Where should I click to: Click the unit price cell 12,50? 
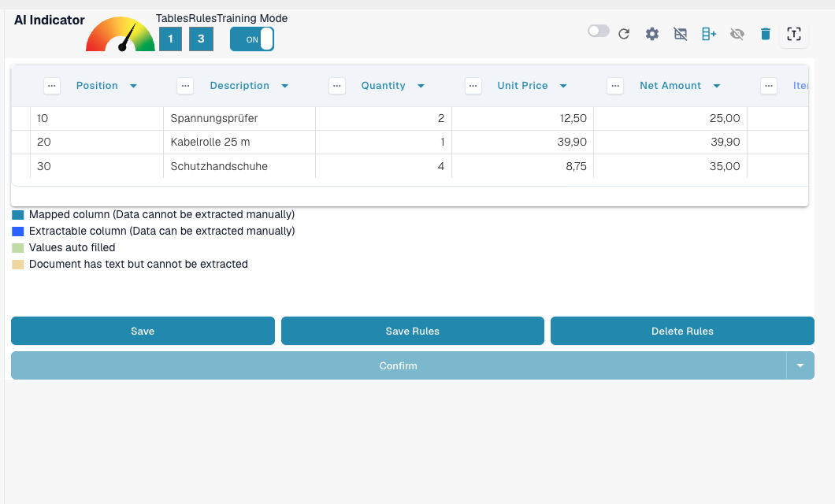(x=523, y=118)
